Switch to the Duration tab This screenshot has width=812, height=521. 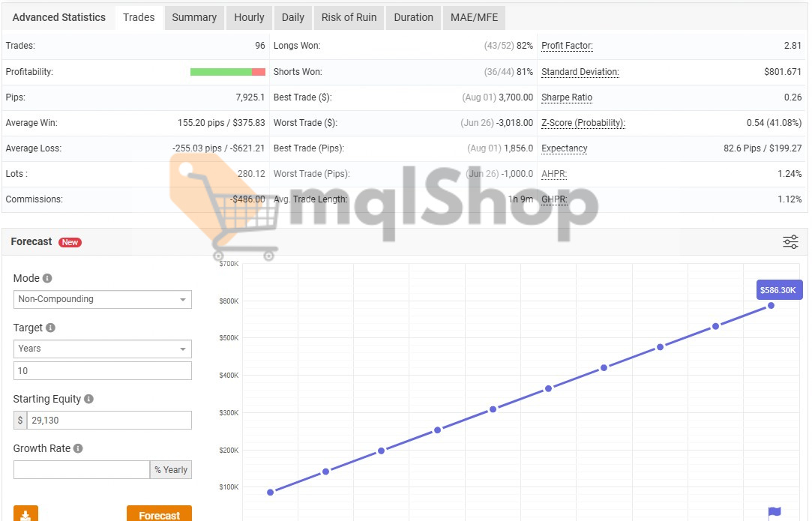tap(412, 17)
